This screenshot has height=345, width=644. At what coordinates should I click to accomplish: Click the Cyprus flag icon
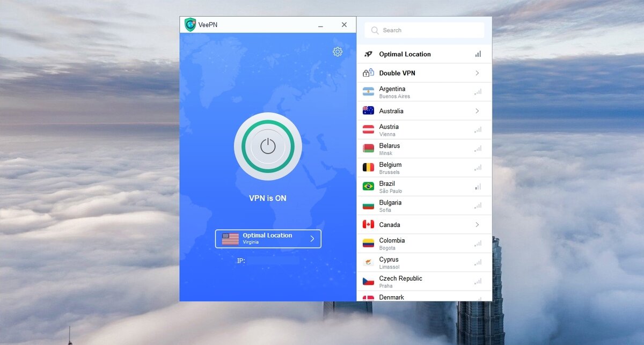point(368,262)
